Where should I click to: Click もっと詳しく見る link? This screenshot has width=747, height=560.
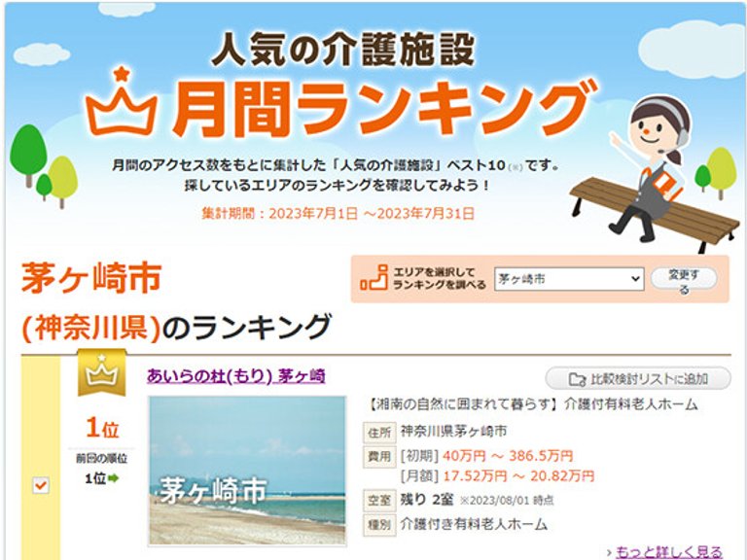pyautogui.click(x=669, y=552)
